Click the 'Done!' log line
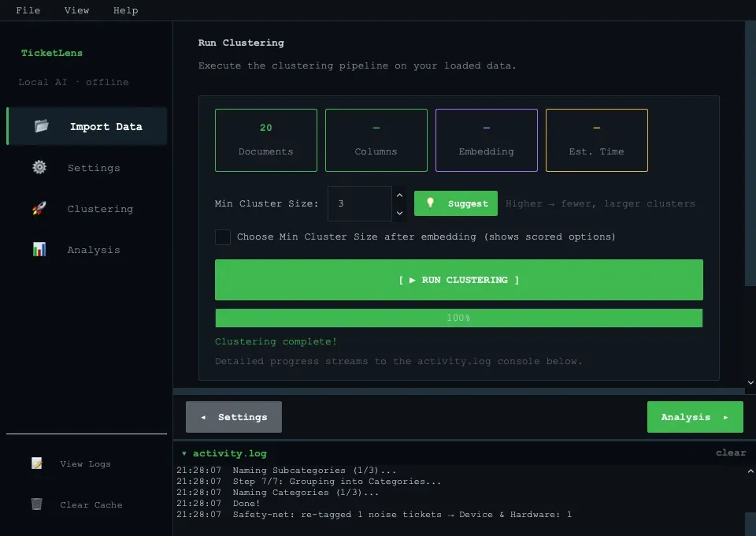This screenshot has width=756, height=536. click(246, 503)
